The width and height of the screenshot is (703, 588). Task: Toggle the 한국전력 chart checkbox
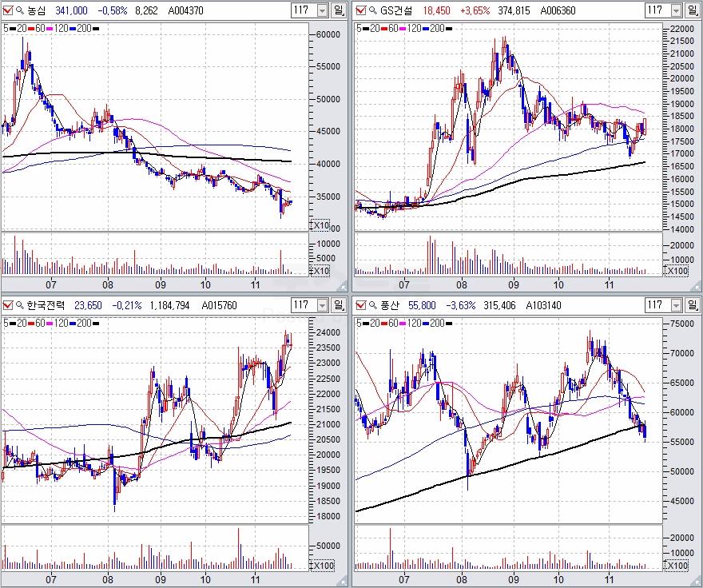8,304
